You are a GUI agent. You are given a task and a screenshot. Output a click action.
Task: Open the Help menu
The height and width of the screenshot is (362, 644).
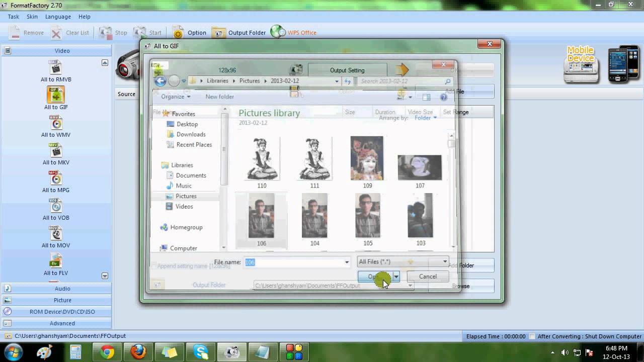click(85, 17)
